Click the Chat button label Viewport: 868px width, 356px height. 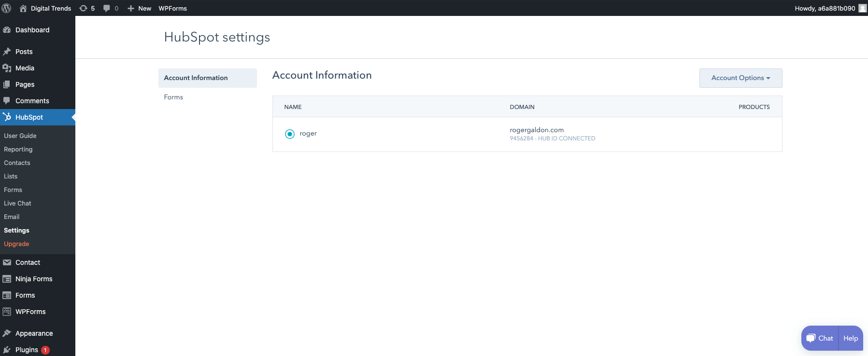tap(825, 338)
